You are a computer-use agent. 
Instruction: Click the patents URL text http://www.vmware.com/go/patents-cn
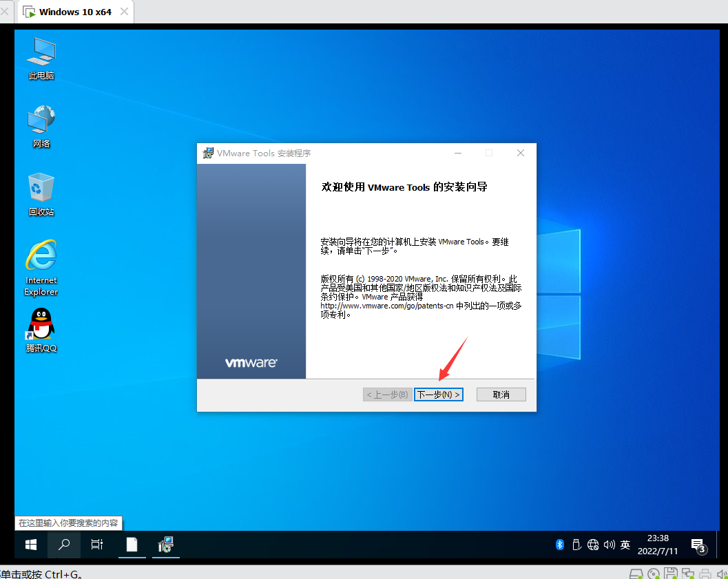(386, 306)
